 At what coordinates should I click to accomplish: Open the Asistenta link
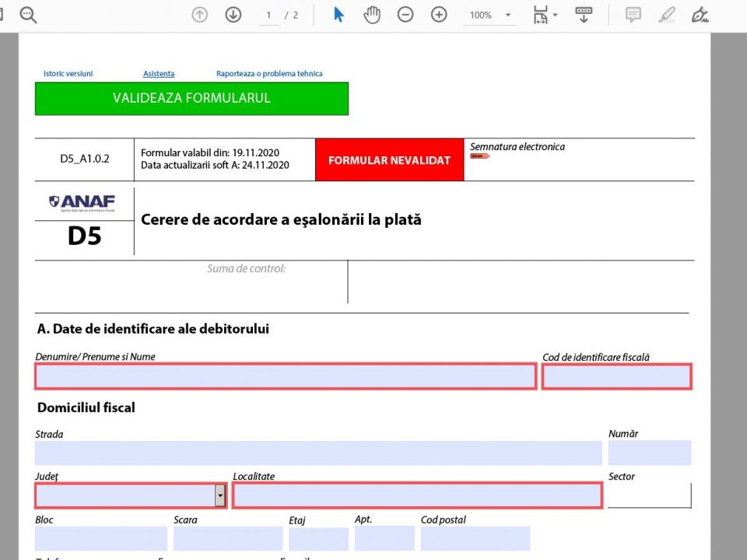pos(159,74)
